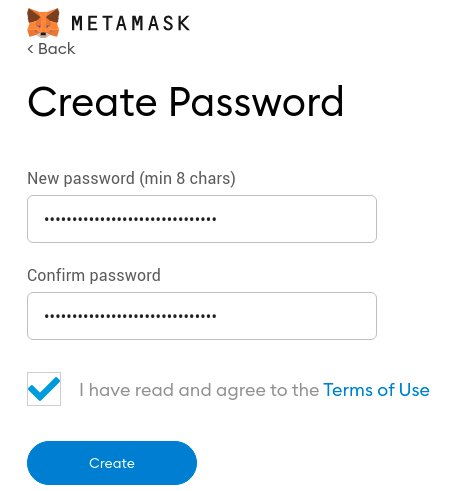Click empty area inside the New password box
Viewport: 452px width, 491px height.
[297, 219]
